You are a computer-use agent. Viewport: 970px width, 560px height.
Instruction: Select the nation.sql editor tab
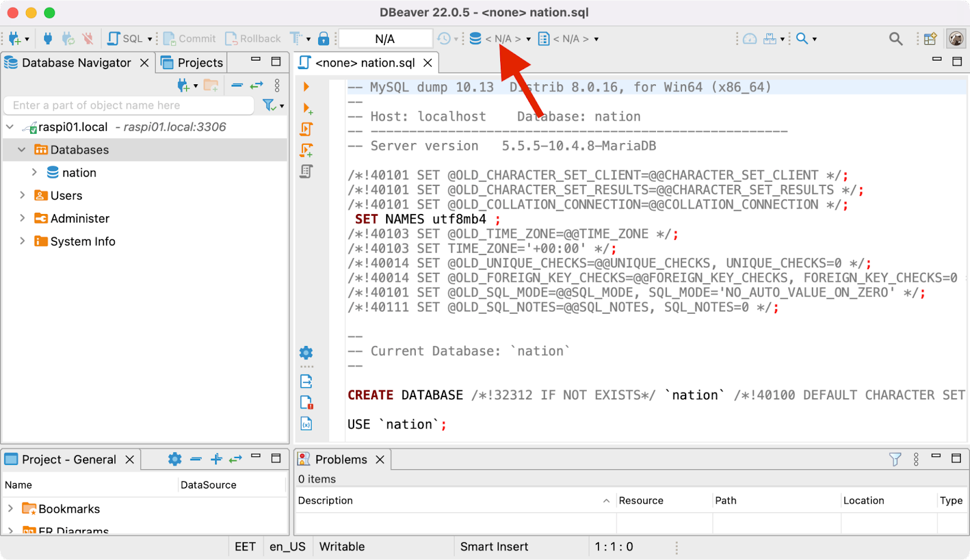(365, 63)
